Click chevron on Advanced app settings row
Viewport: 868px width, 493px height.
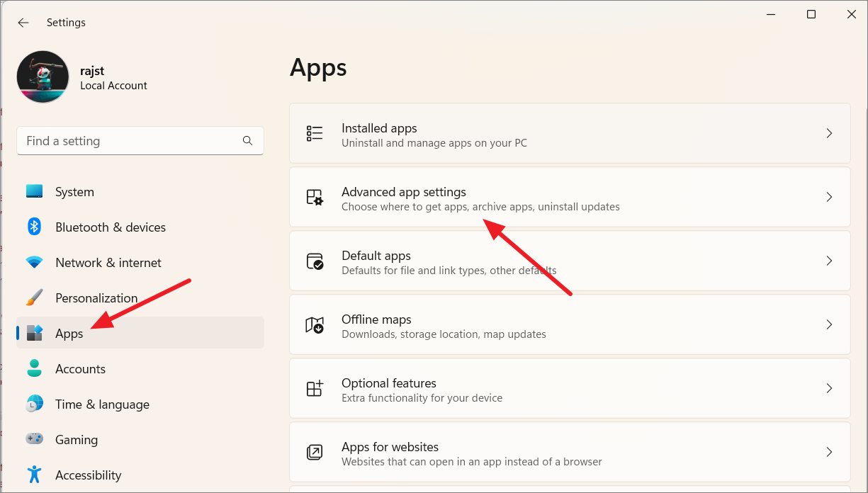point(829,197)
